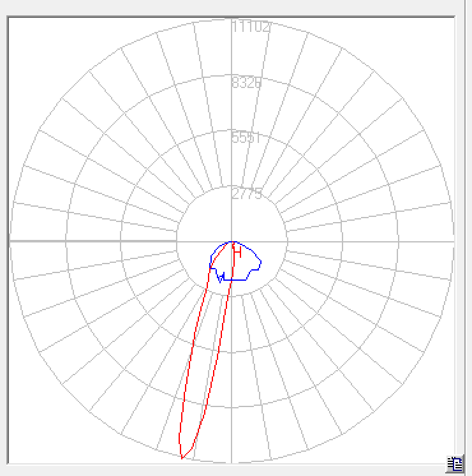Screen dimensions: 472x476
Task: Click the 11102 outer ring scale label
Action: click(251, 27)
